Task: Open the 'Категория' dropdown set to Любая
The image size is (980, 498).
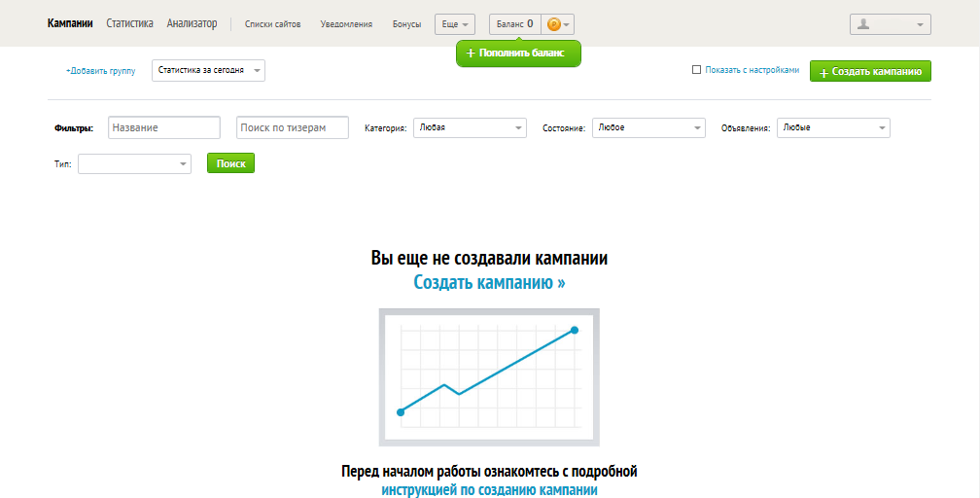Action: tap(470, 127)
